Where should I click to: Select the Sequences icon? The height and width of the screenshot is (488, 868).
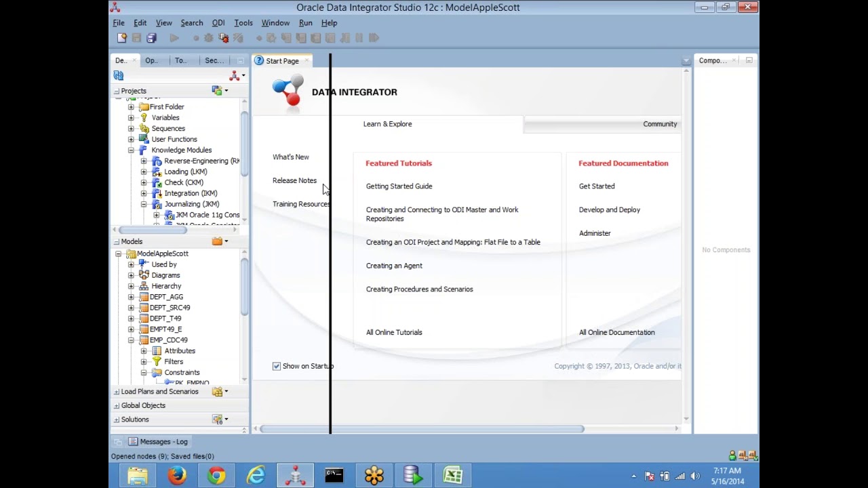(144, 129)
